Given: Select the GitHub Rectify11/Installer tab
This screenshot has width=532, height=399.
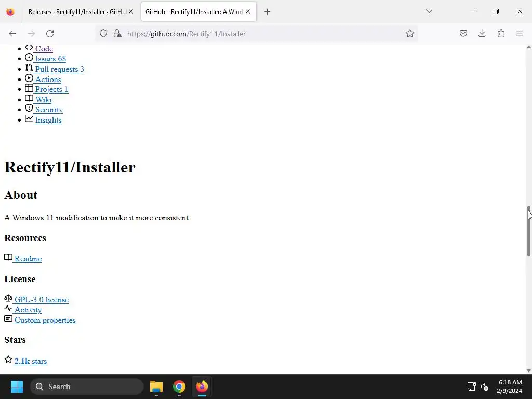Looking at the screenshot, I should 193,12.
